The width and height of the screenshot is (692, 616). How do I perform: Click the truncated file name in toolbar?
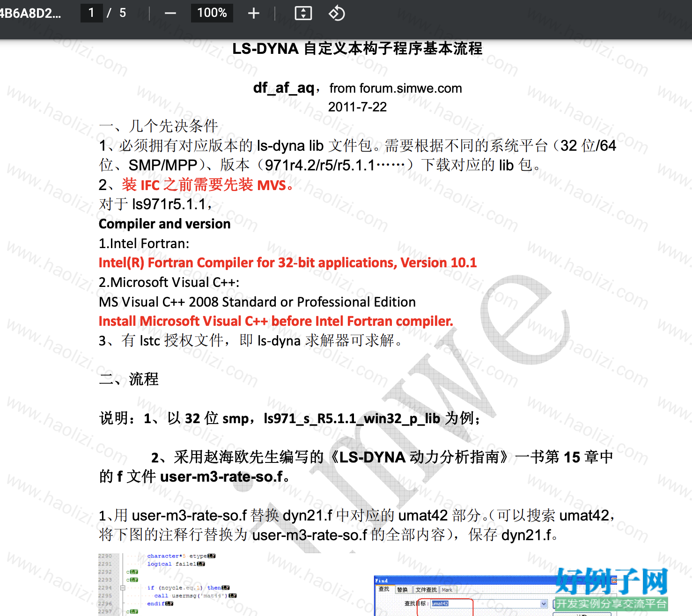coord(30,13)
